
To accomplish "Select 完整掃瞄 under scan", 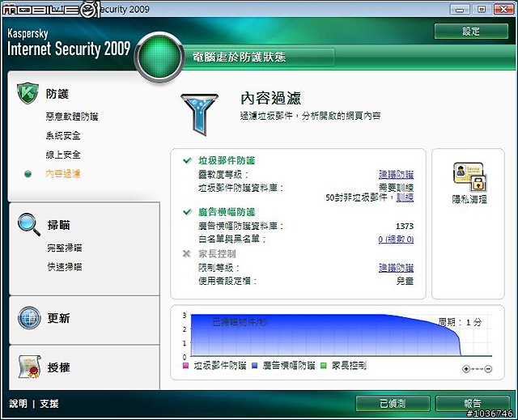I will 65,248.
